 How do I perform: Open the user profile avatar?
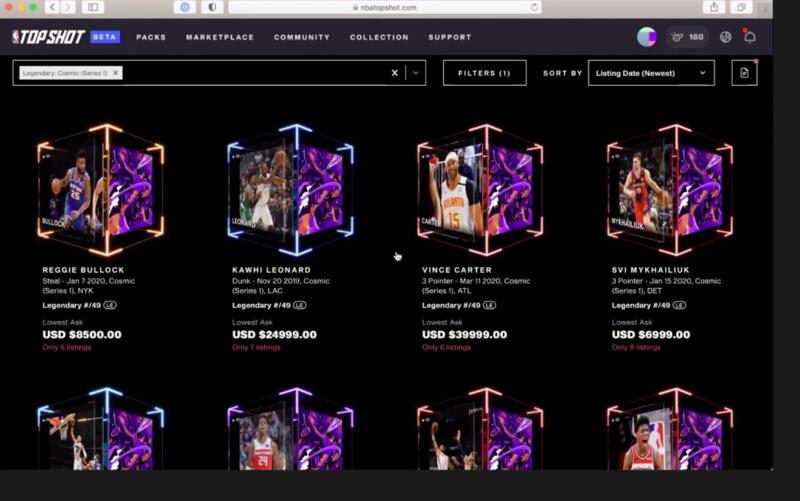coord(646,37)
